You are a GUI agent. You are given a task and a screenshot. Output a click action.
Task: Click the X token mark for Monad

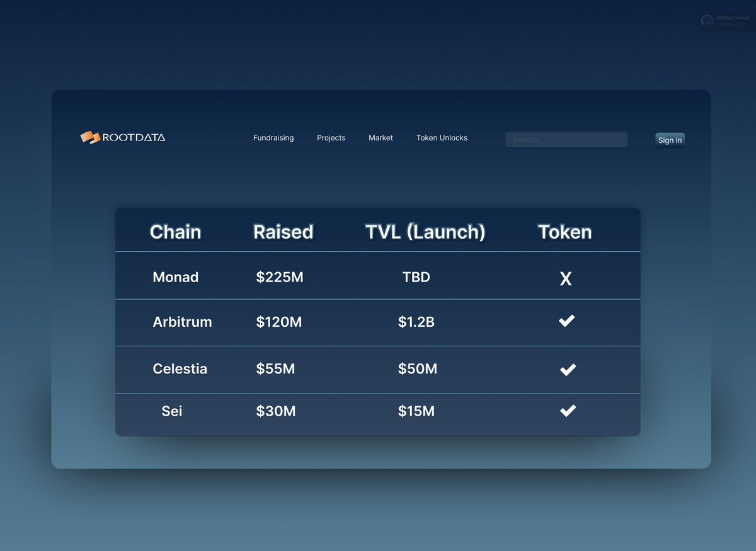coord(566,278)
